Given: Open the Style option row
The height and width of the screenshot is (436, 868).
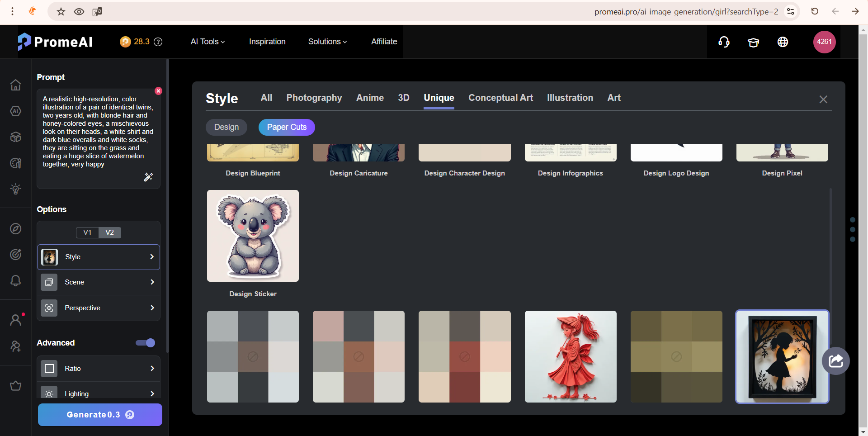Looking at the screenshot, I should coord(99,257).
